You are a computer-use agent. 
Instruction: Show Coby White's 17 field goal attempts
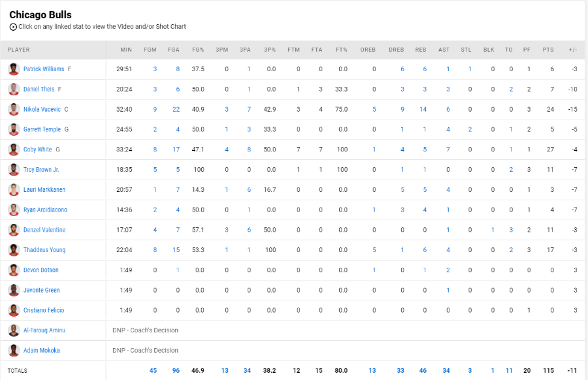coord(176,150)
